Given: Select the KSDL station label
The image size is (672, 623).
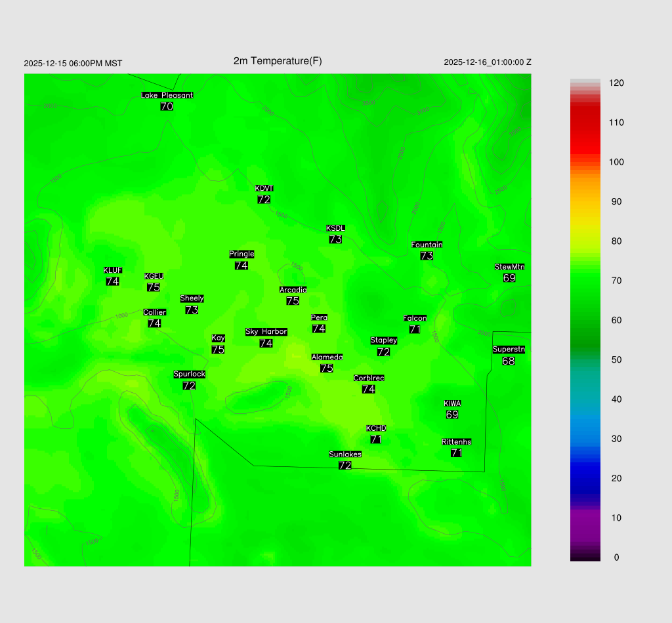Looking at the screenshot, I should point(335,228).
